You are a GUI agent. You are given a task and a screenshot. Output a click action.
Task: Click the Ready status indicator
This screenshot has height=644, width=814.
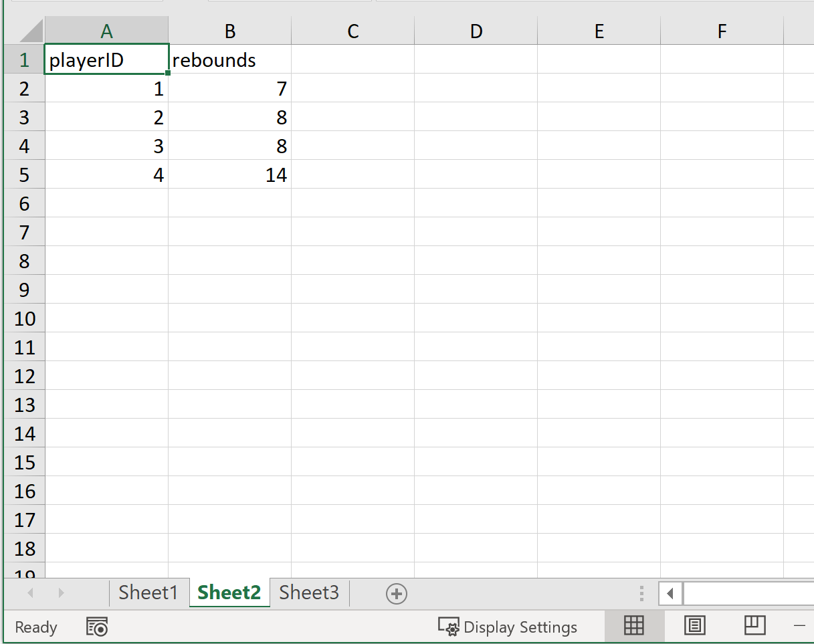[x=36, y=627]
